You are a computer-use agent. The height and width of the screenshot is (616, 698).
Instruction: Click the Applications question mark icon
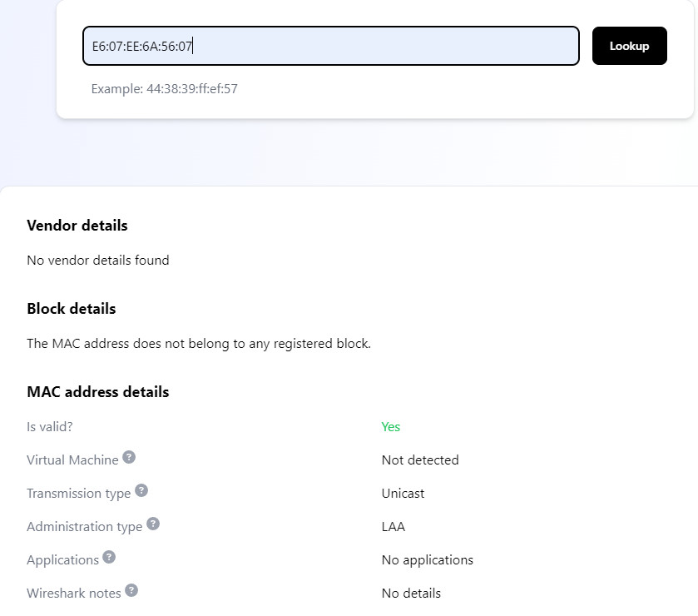pos(109,557)
